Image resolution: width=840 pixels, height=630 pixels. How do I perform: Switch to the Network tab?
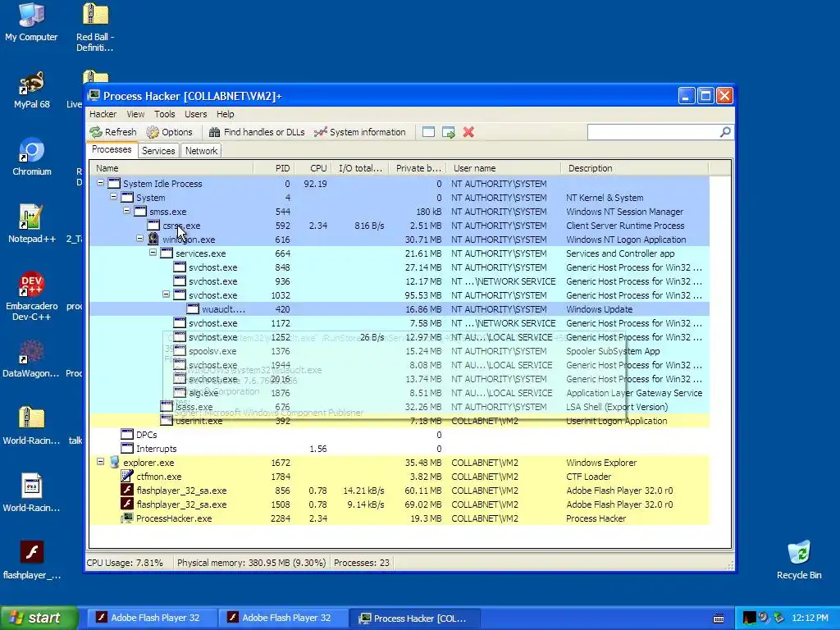[x=202, y=151]
